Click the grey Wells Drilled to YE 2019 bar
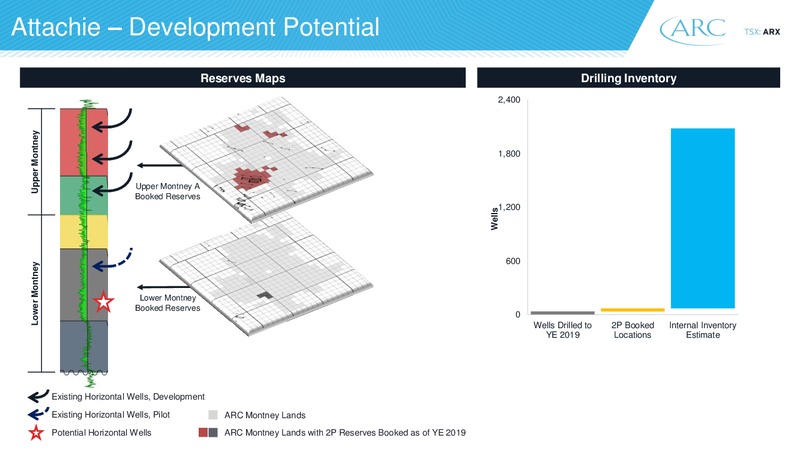The image size is (800, 450). click(x=562, y=312)
